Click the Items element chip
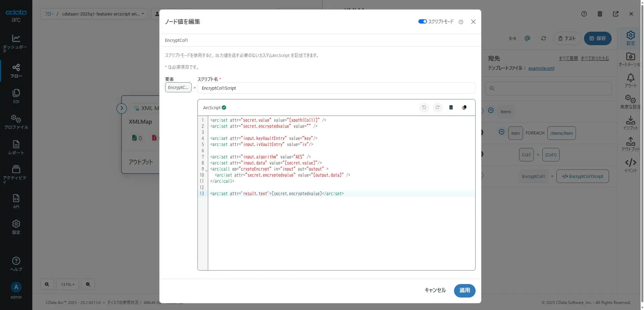This screenshot has width=644, height=310. (x=506, y=112)
